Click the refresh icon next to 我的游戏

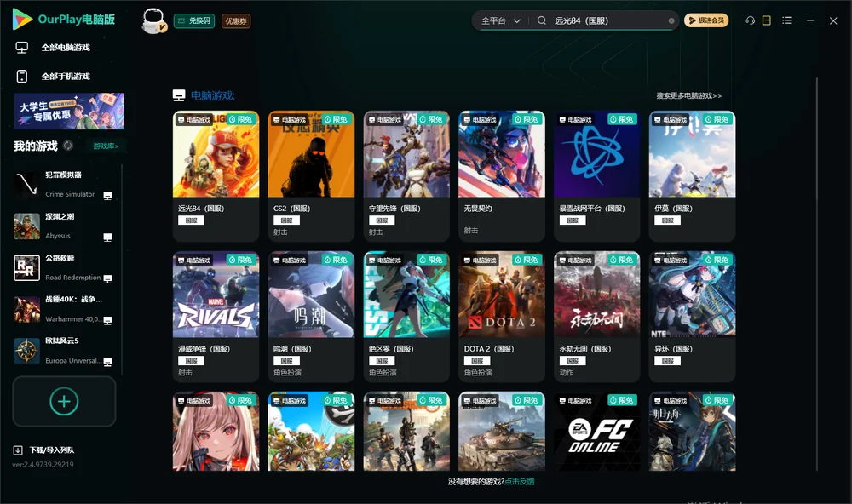click(x=68, y=146)
